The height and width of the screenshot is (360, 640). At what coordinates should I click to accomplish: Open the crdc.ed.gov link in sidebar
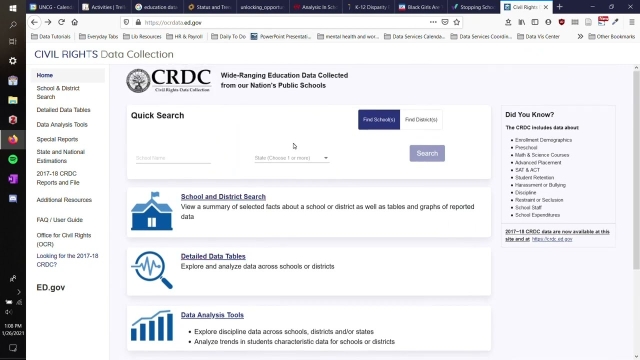[x=552, y=239]
